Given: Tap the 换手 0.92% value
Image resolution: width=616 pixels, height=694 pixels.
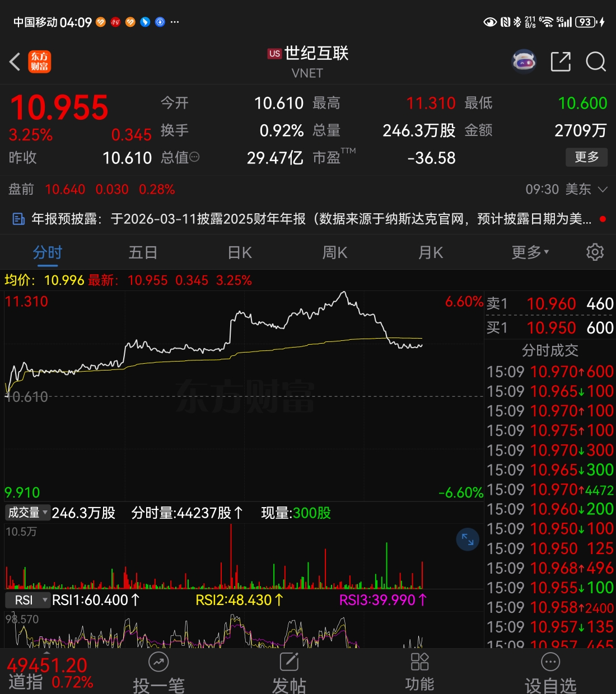Looking at the screenshot, I should (x=282, y=130).
